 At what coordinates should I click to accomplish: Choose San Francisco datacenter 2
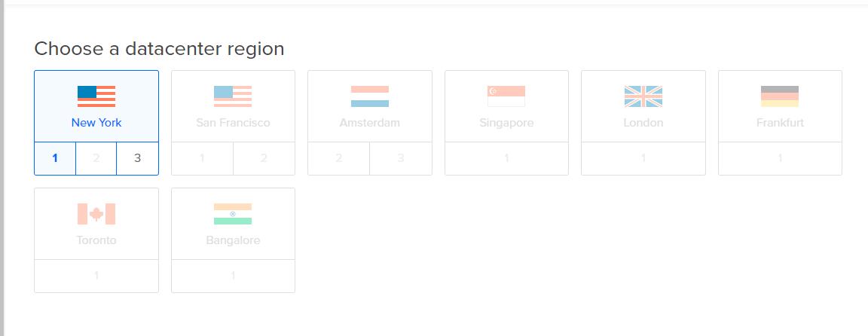click(264, 158)
